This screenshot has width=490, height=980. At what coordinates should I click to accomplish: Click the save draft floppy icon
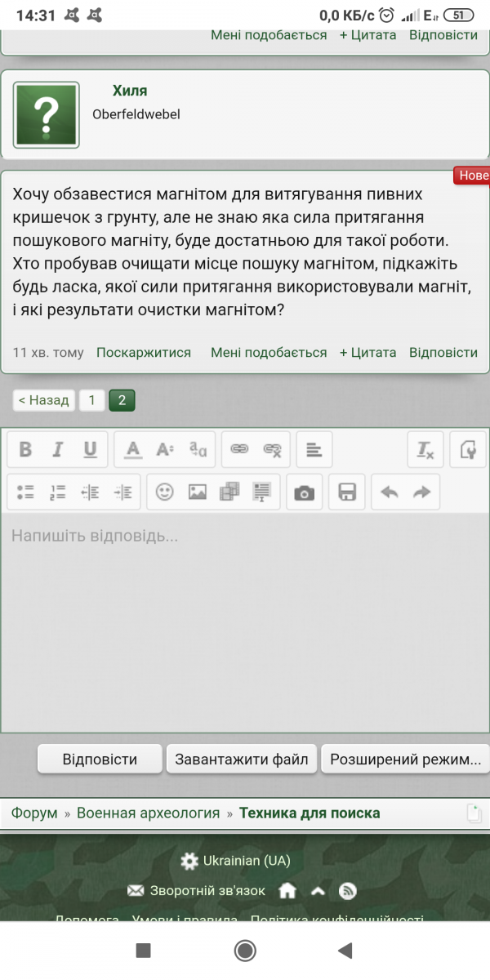tap(346, 492)
